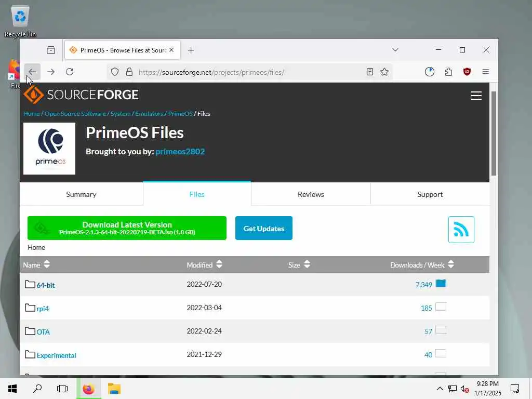Click the page vertical scrollbar thumb
The height and width of the screenshot is (399, 532).
[494, 134]
